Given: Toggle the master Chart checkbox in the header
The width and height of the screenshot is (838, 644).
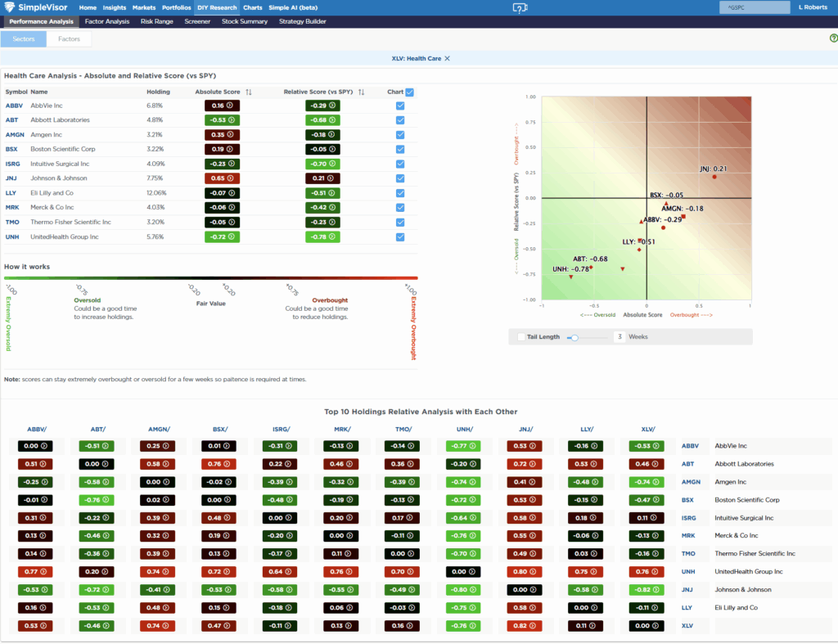Looking at the screenshot, I should pos(410,92).
